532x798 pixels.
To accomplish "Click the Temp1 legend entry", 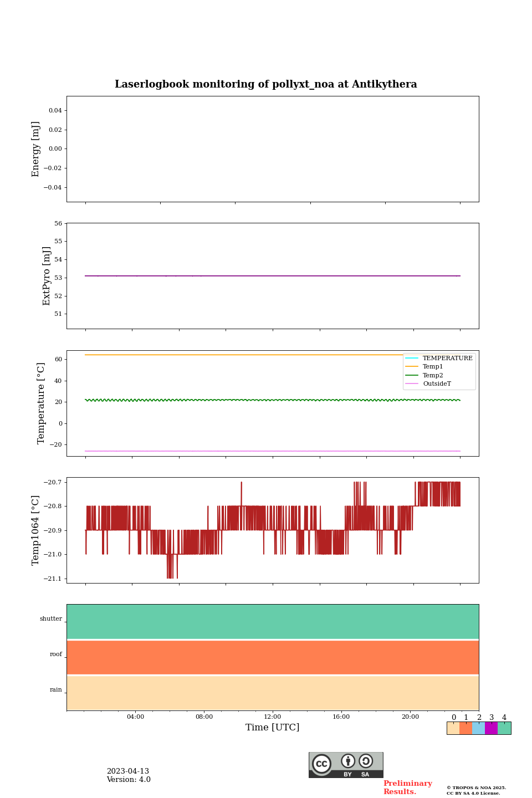I will 424,366.
